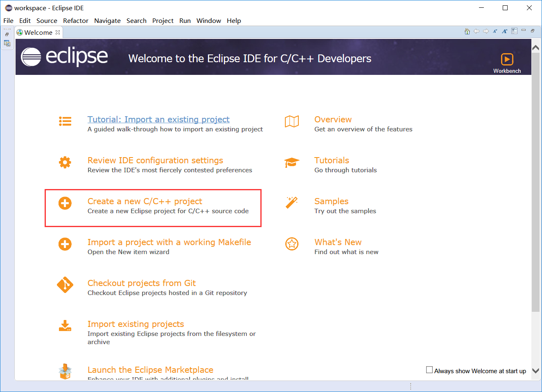542x392 pixels.
Task: Click plus icon for Import Makefile project
Action: 65,244
